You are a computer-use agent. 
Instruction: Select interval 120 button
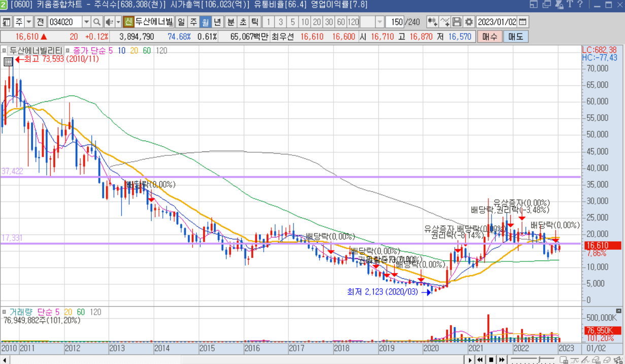353,22
